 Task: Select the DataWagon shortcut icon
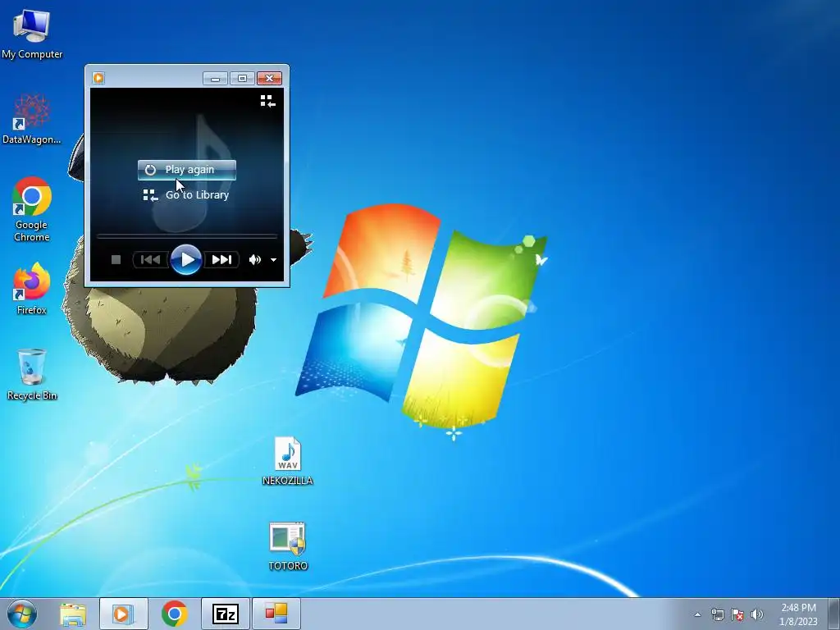coord(32,119)
